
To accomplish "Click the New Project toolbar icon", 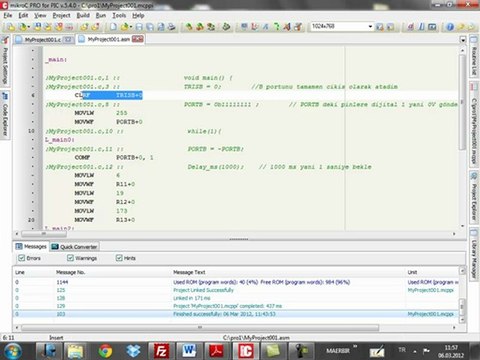I will 10,27.
